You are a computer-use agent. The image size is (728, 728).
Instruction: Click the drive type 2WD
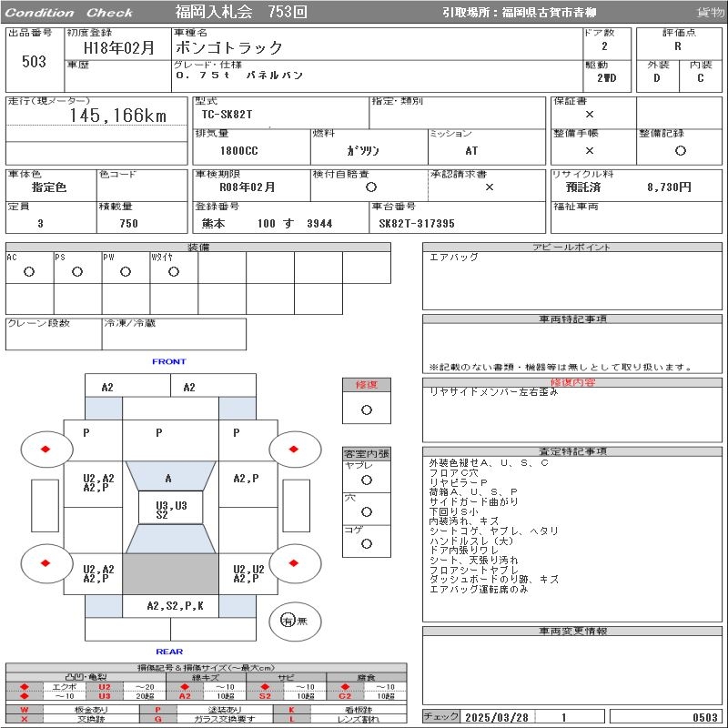[x=607, y=78]
